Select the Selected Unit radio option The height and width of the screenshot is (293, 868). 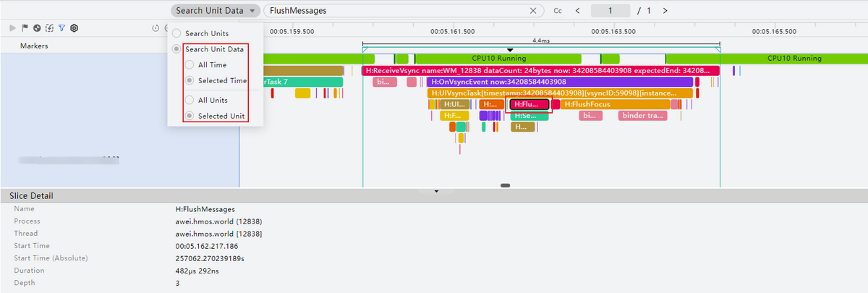point(190,116)
